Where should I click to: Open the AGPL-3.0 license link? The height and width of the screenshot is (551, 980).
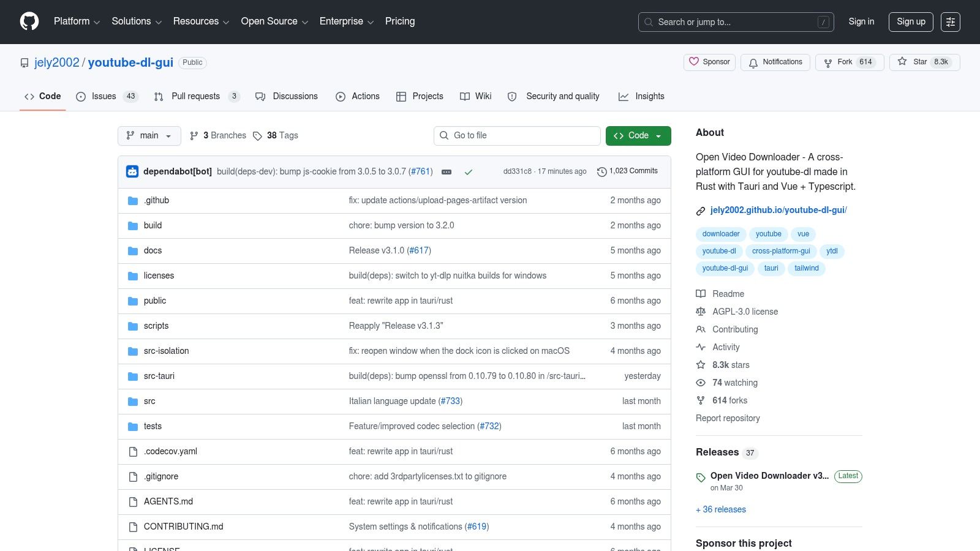coord(737,312)
